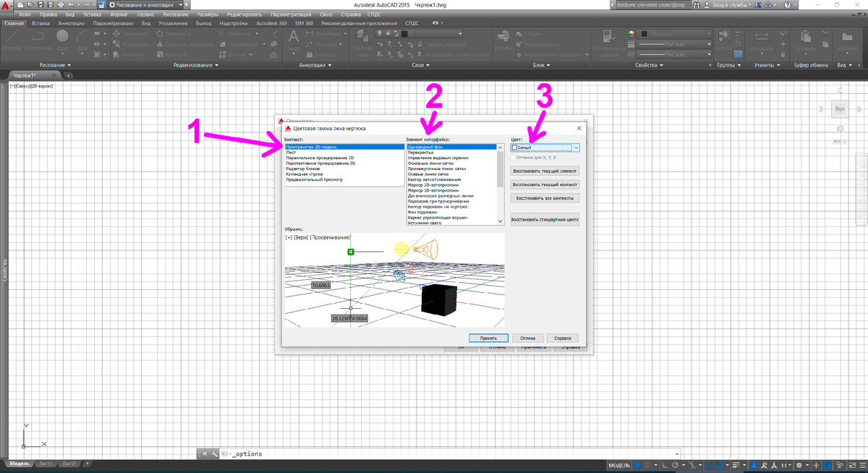Select the Текст (Text) annotation tool
Viewport: 868px width, 473px height.
pyautogui.click(x=294, y=41)
